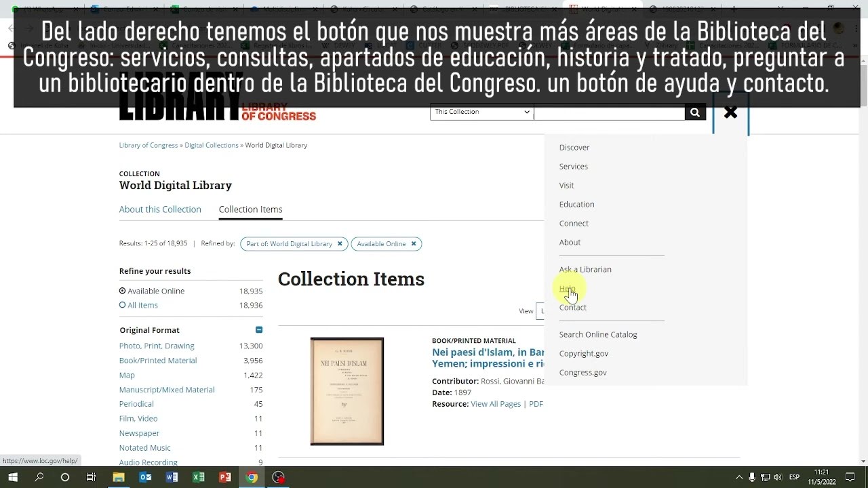Open the View dropdown above results

[x=540, y=311]
